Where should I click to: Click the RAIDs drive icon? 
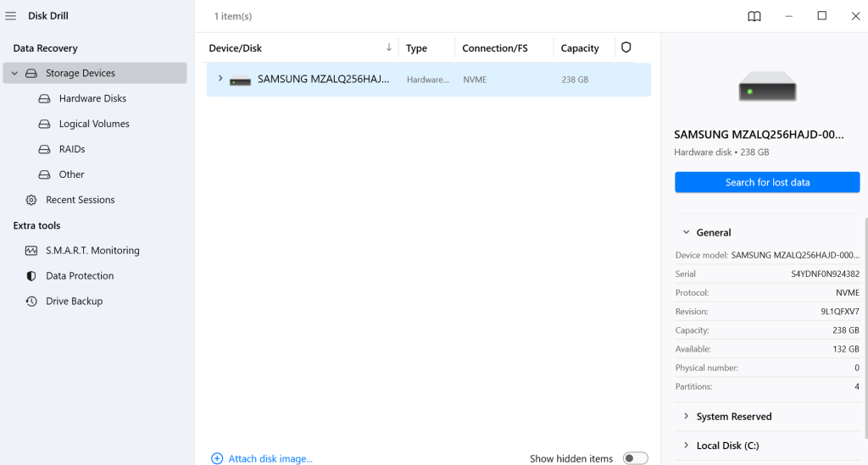(x=44, y=149)
